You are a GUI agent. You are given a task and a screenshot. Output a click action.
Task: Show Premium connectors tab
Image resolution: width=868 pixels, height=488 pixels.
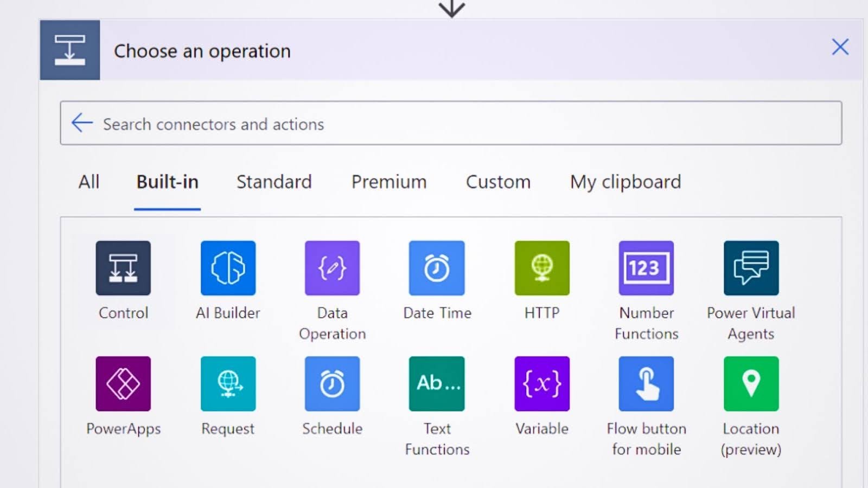[x=389, y=182]
